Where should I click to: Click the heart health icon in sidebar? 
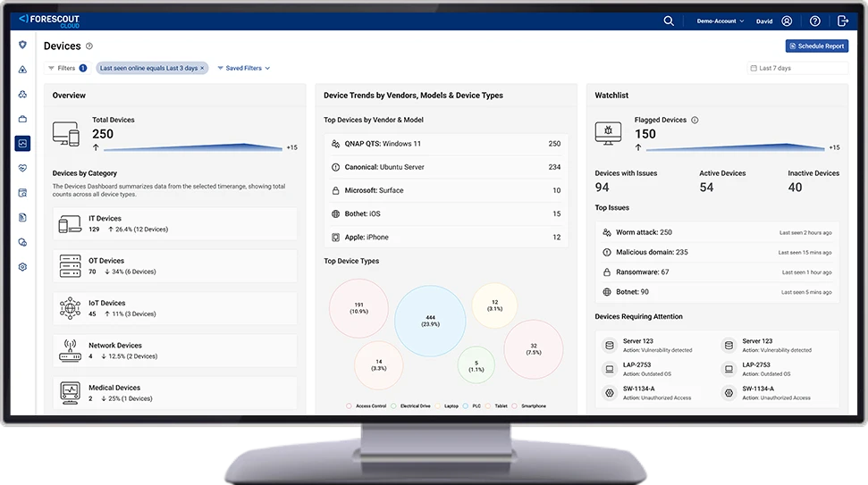tap(22, 168)
